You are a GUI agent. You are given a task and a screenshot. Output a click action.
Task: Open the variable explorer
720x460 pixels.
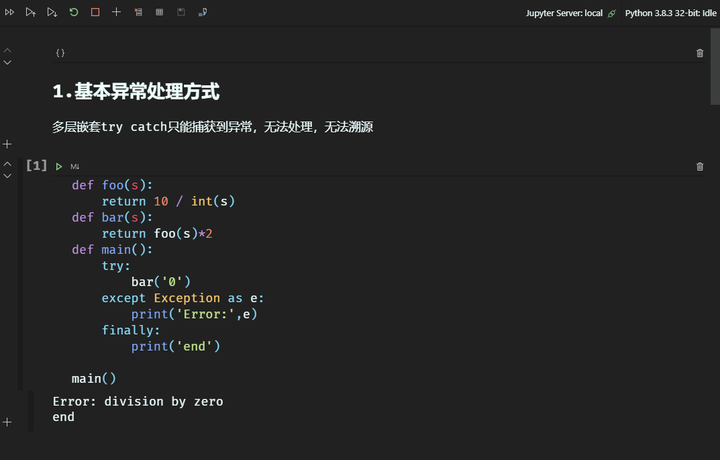tap(159, 12)
